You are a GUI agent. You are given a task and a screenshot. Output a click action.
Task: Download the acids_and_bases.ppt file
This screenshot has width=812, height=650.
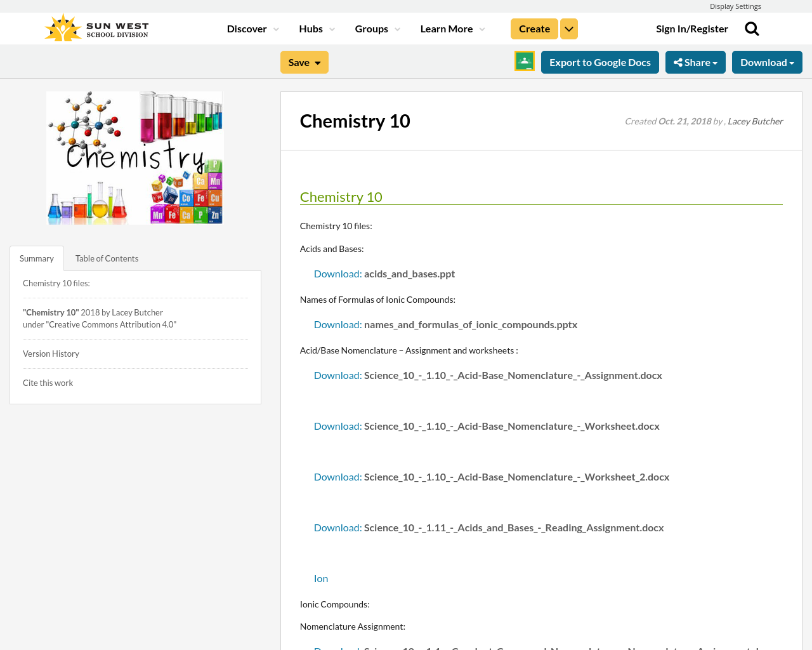click(384, 274)
